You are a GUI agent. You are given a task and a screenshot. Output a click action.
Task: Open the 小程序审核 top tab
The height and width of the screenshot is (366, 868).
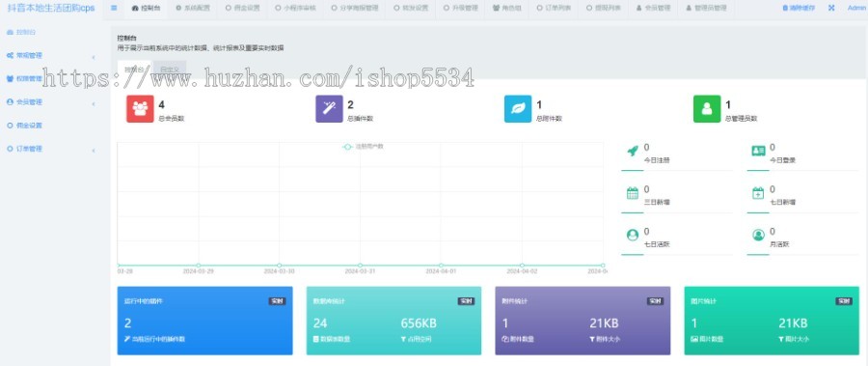point(296,9)
